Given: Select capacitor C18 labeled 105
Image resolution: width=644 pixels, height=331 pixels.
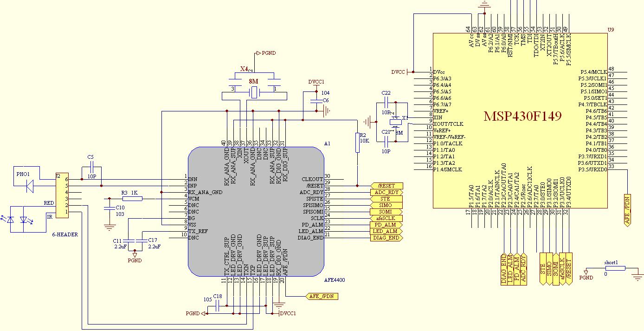Looking at the screenshot, I should (218, 305).
